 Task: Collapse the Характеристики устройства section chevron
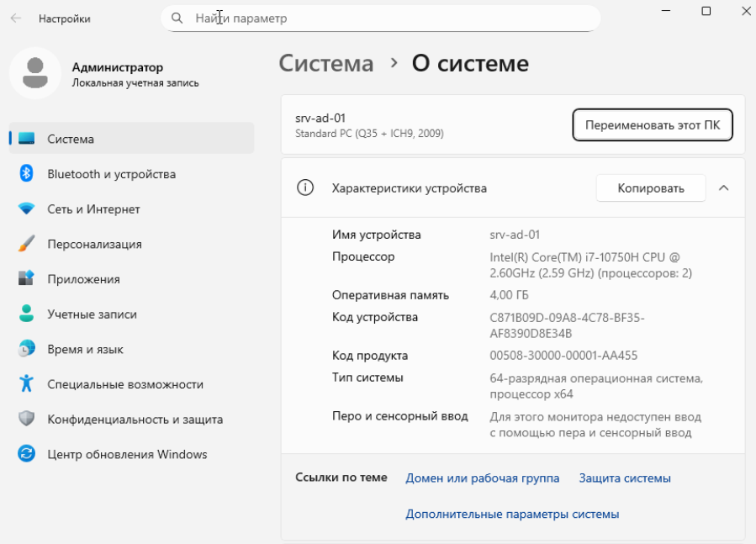click(x=724, y=188)
